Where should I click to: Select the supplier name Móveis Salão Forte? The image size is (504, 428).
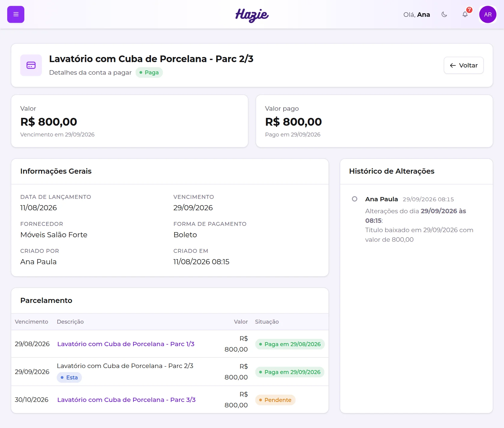click(x=54, y=235)
